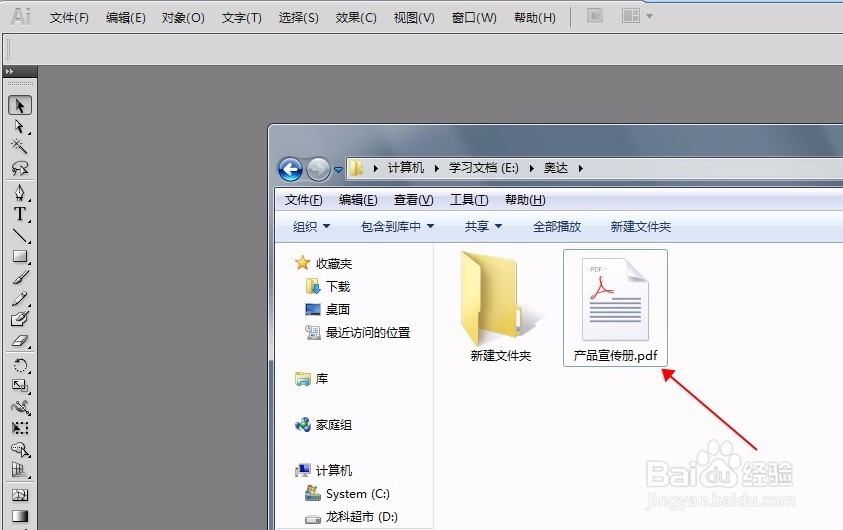Select the 产品宣传册.pdf file

(x=615, y=308)
